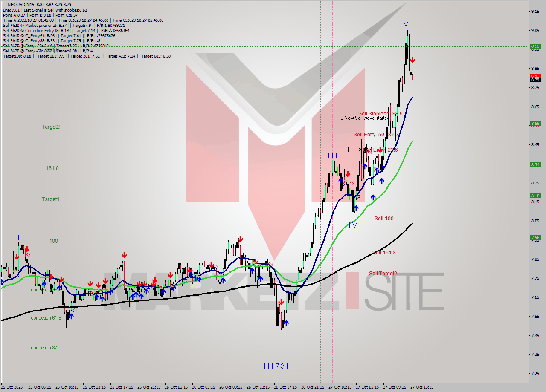Click the blue V marker above the peak

point(406,24)
